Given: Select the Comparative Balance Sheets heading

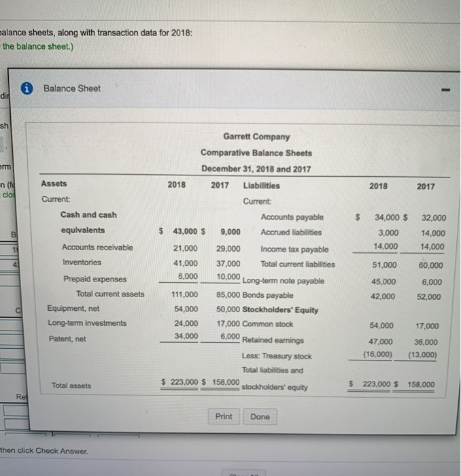Looking at the screenshot, I should (256, 153).
